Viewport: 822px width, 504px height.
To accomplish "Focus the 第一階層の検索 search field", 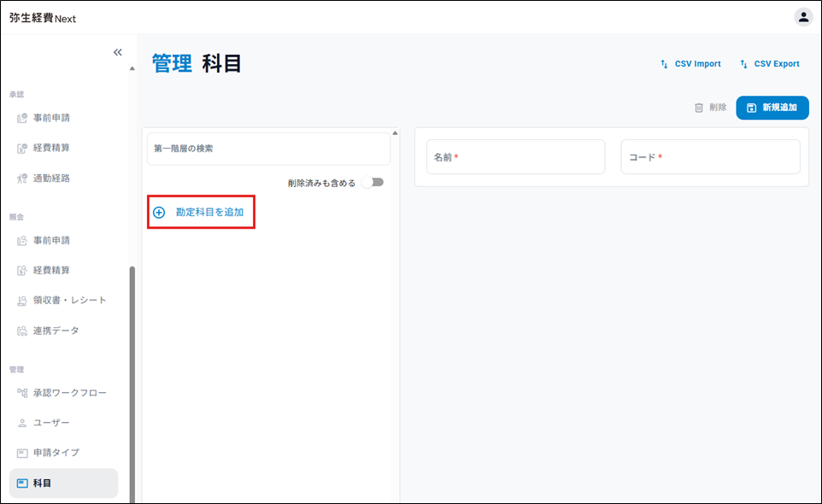I will 268,149.
